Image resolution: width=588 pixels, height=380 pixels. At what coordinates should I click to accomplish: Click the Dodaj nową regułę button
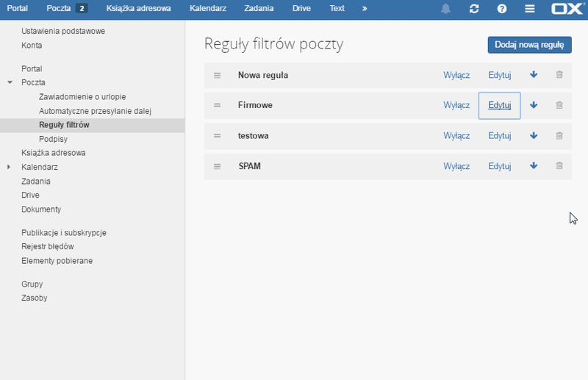(x=529, y=45)
